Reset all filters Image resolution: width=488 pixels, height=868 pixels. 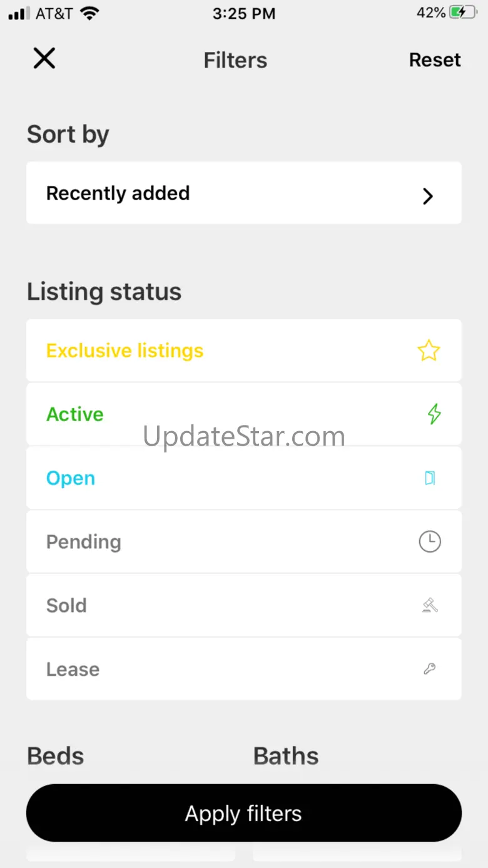435,60
